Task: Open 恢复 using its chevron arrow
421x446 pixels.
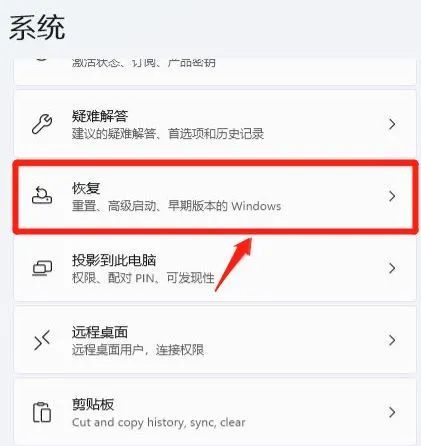Action: (392, 196)
